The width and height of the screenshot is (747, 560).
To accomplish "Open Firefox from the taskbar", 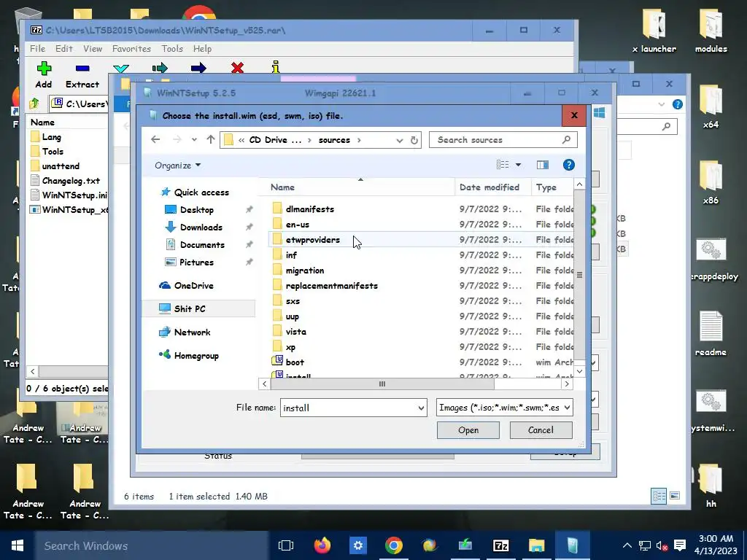I will click(322, 545).
